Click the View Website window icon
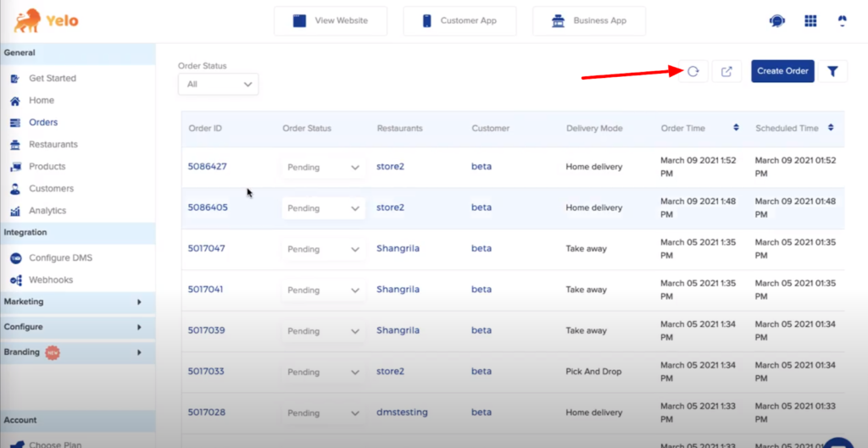 pos(299,21)
